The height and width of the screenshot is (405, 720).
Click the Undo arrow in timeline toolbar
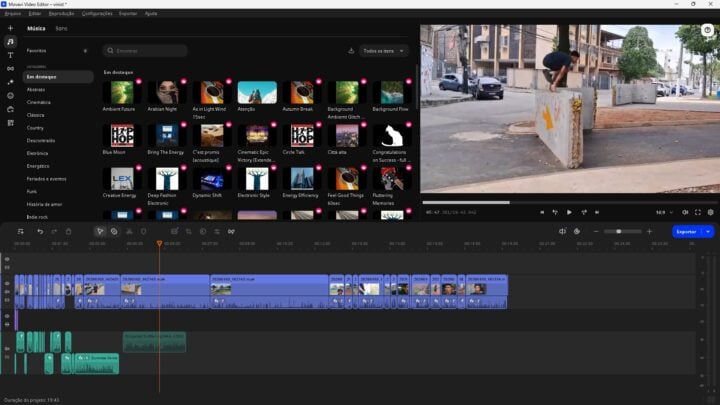(x=40, y=231)
